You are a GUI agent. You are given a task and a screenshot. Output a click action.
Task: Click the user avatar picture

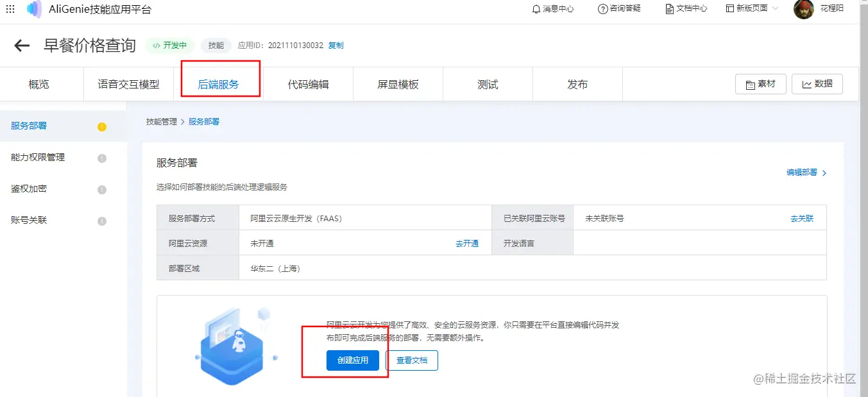(x=803, y=9)
